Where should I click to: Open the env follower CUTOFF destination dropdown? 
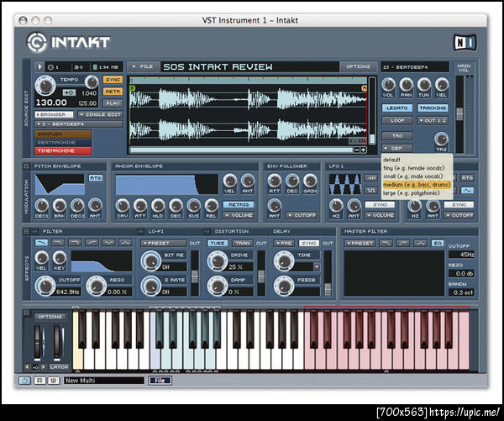pos(302,215)
